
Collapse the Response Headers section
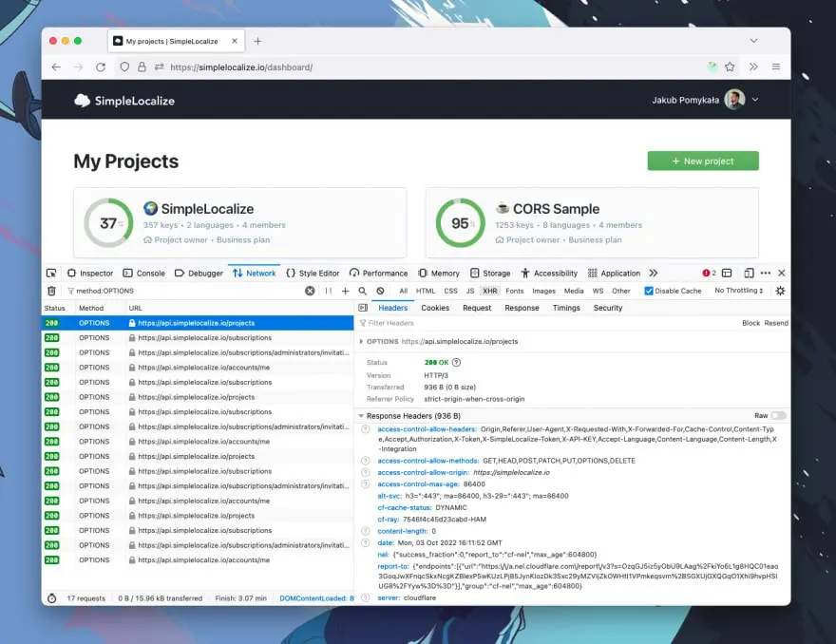[x=363, y=415]
